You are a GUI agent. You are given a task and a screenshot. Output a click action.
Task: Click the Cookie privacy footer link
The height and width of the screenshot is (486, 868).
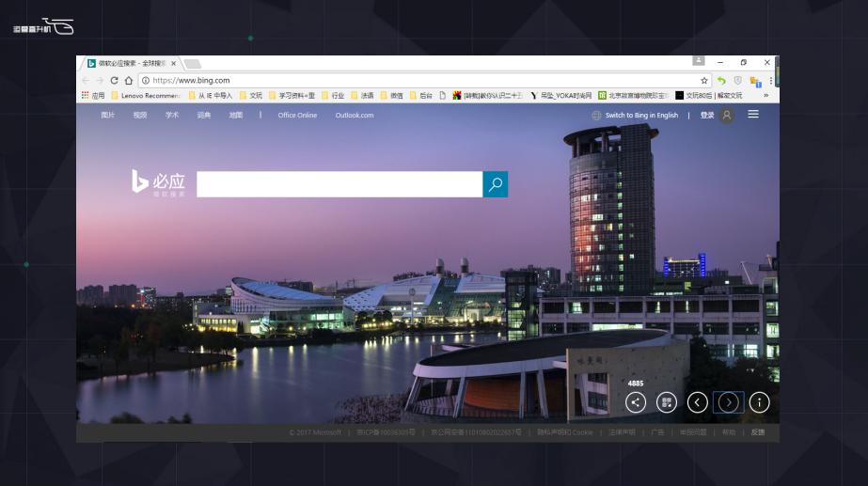click(x=564, y=432)
